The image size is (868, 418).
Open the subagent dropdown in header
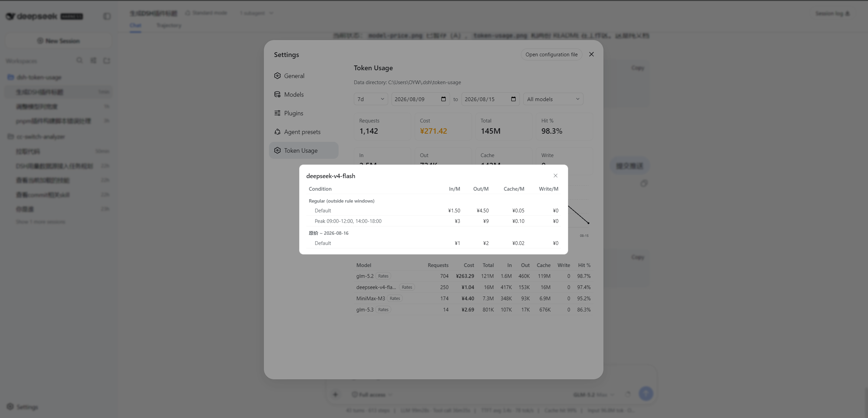[256, 13]
